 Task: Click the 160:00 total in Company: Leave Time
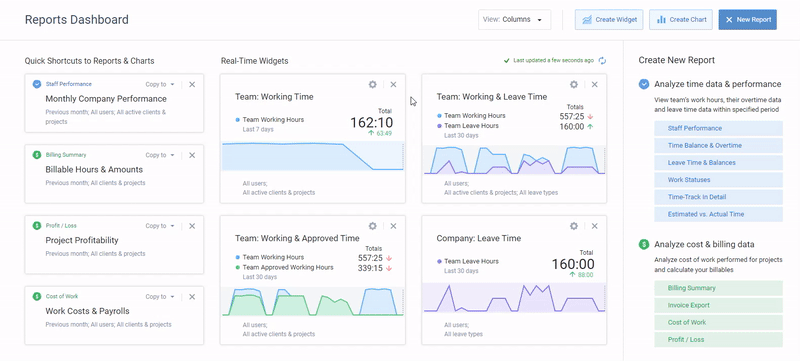click(x=573, y=264)
